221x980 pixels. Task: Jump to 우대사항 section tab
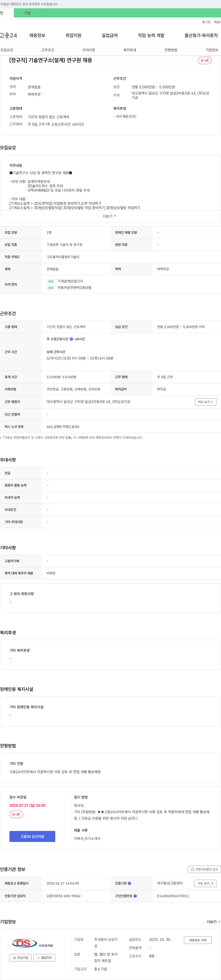click(89, 50)
